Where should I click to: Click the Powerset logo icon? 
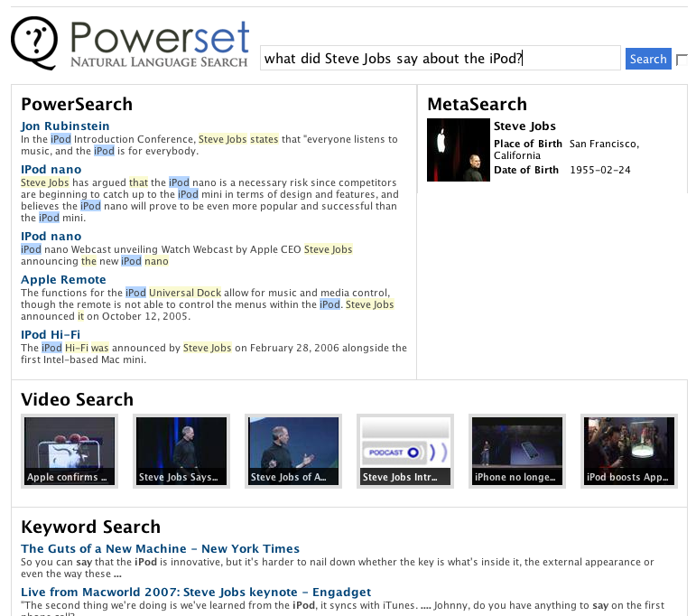coord(34,43)
